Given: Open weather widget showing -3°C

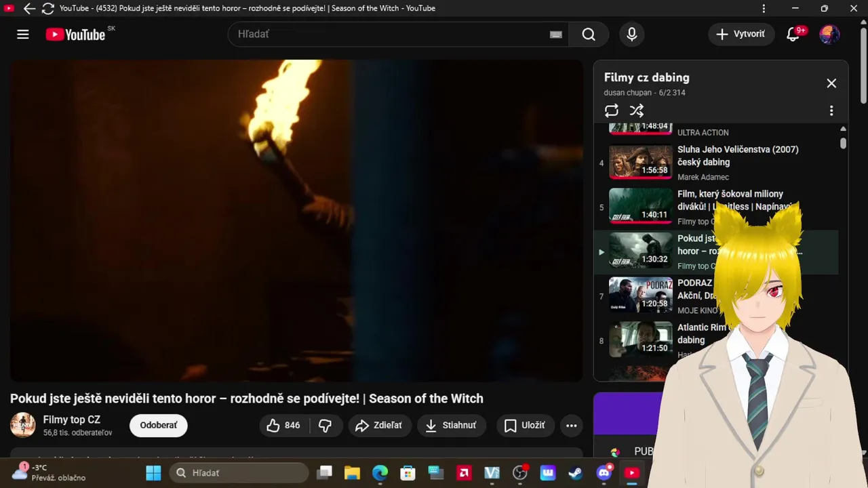Looking at the screenshot, I should (50, 472).
